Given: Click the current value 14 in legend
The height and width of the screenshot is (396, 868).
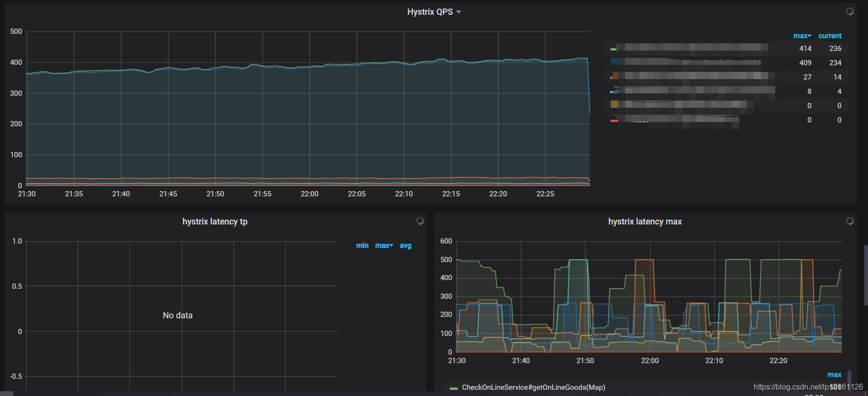Looking at the screenshot, I should click(837, 77).
